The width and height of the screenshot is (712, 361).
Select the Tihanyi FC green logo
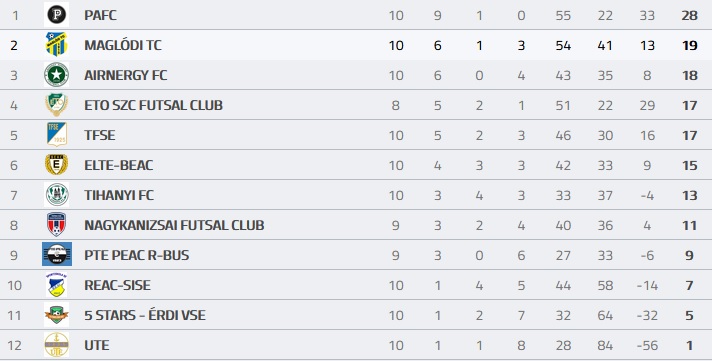tap(57, 195)
